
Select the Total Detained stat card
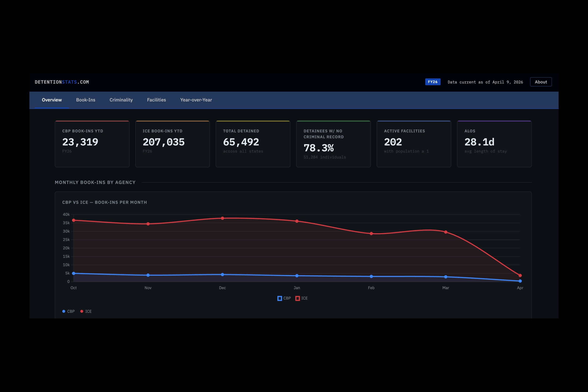pos(253,144)
